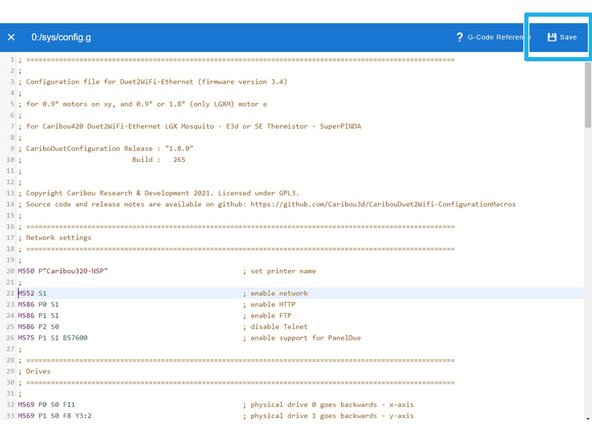
Task: Click the 'Build : 265' line
Action: [159, 160]
